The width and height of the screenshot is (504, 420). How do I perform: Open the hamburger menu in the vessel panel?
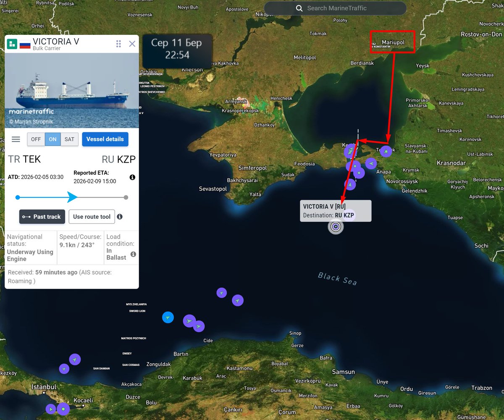(16, 139)
